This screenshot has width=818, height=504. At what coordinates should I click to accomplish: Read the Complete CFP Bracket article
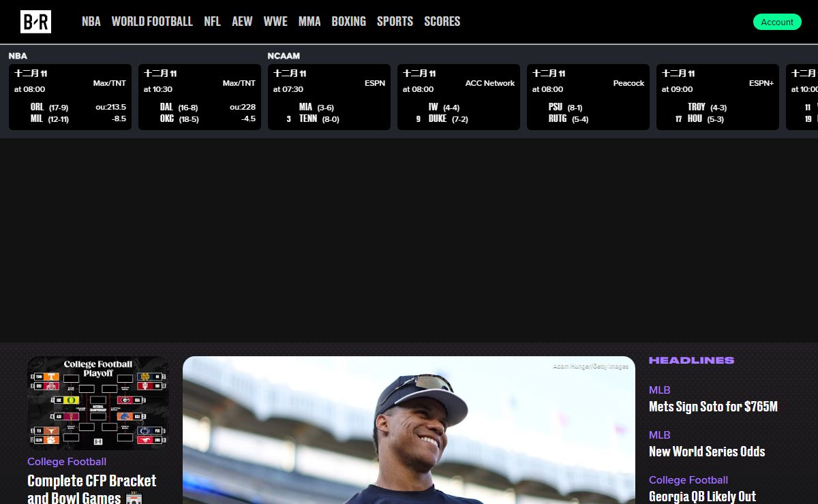[x=92, y=489]
